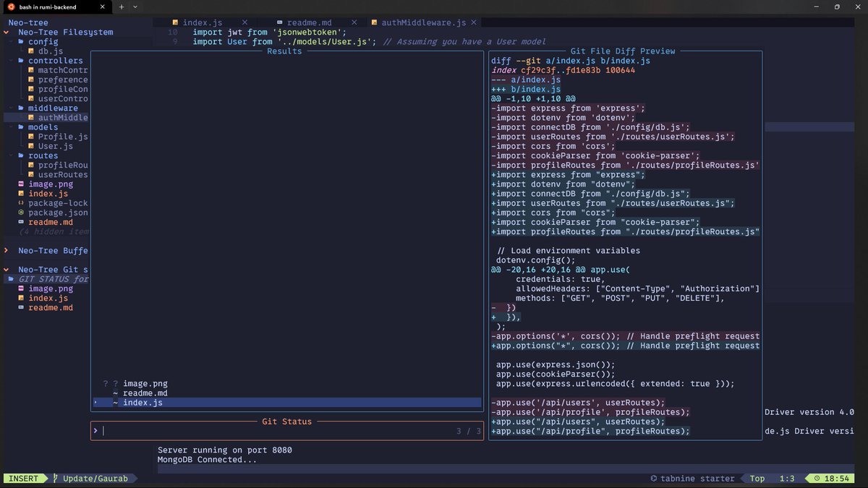The width and height of the screenshot is (868, 488).
Task: Switch to the readme.md buffer tab
Action: coord(309,22)
